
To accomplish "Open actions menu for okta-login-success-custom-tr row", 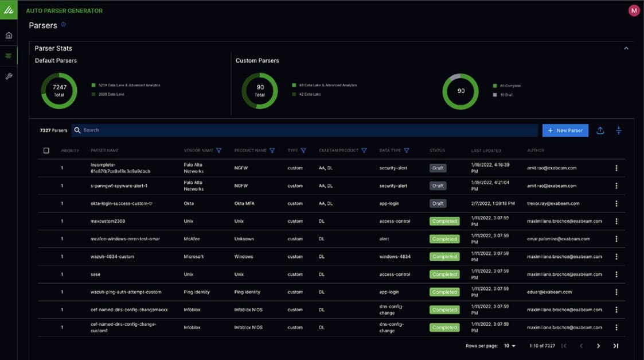I will click(616, 204).
